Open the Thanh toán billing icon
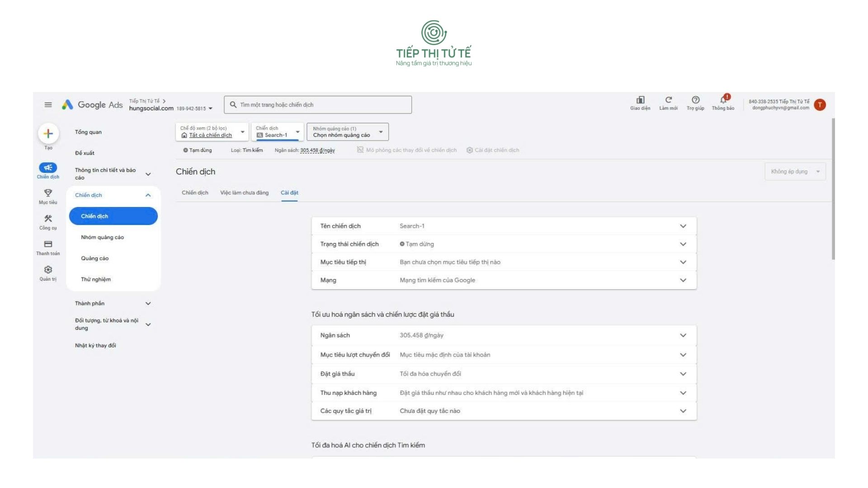The height and width of the screenshot is (488, 868). click(x=48, y=244)
